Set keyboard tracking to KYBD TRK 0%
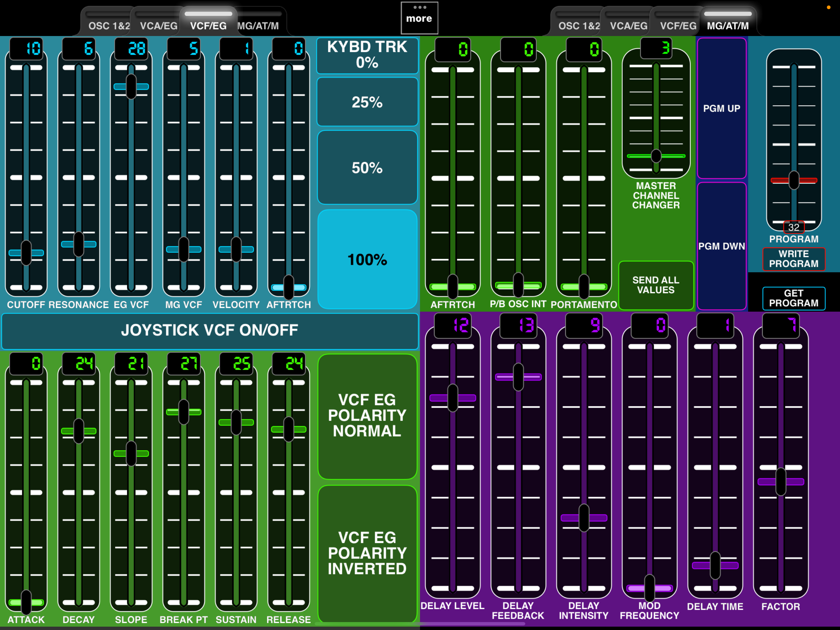This screenshot has height=630, width=840. click(x=367, y=56)
